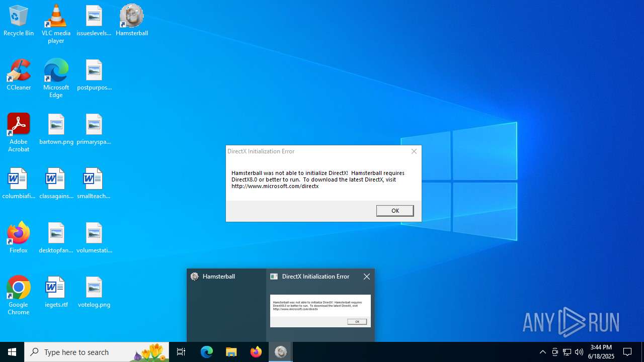Select the Hamsterball desktop shortcut
Viewport: 644px width, 362px height.
pyautogui.click(x=132, y=21)
